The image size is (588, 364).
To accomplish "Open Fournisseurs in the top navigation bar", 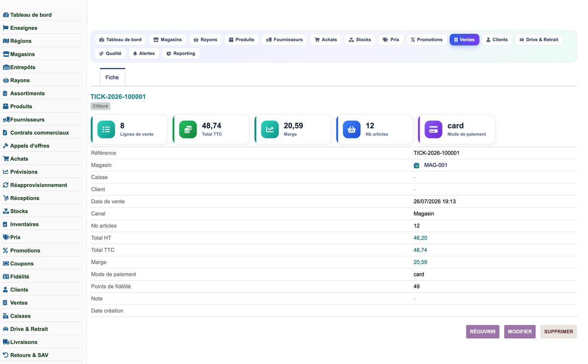I will click(x=285, y=40).
